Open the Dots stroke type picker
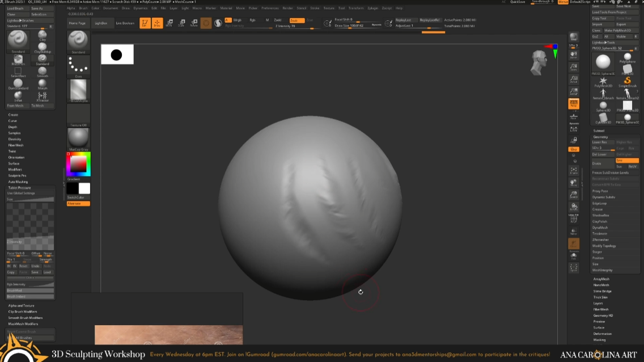The width and height of the screenshot is (644, 362). pos(78,66)
